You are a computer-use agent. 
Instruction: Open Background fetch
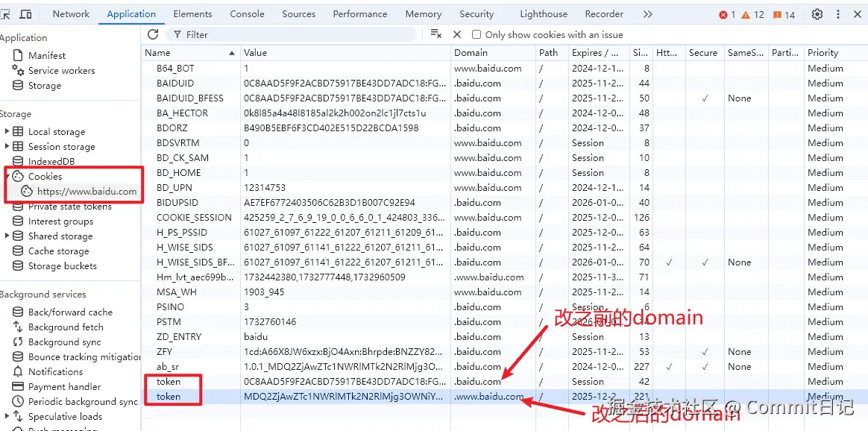point(66,327)
